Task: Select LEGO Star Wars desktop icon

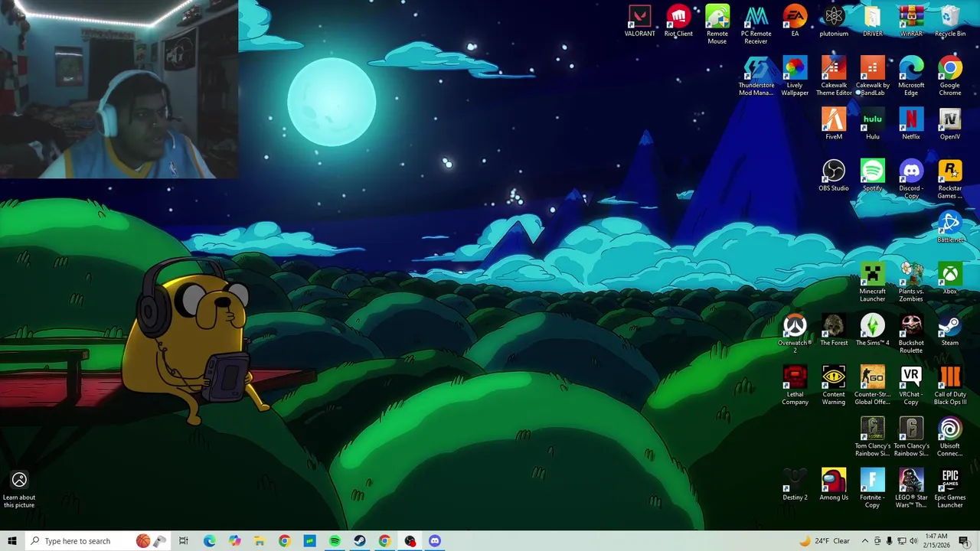Action: click(x=911, y=489)
